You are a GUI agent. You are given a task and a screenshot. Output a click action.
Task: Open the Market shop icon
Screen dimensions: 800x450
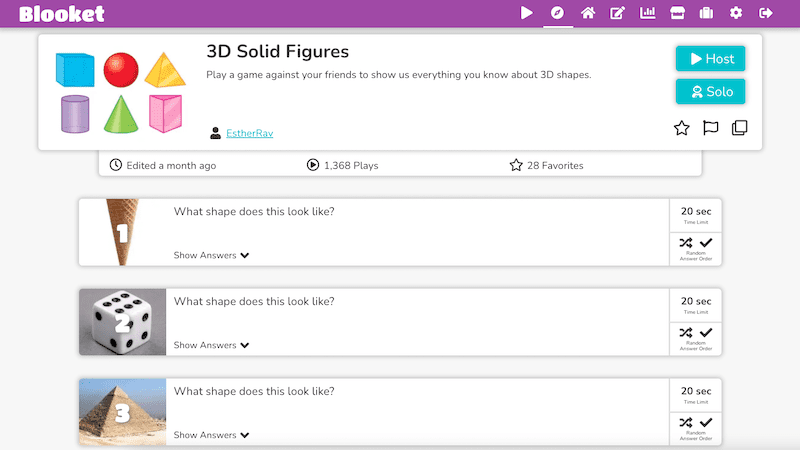pos(677,13)
